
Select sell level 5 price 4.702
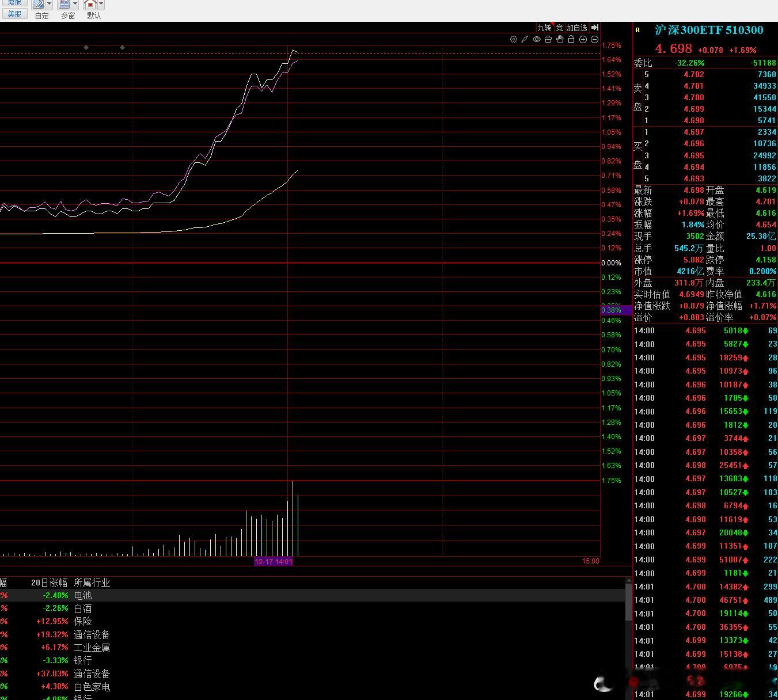pyautogui.click(x=694, y=74)
